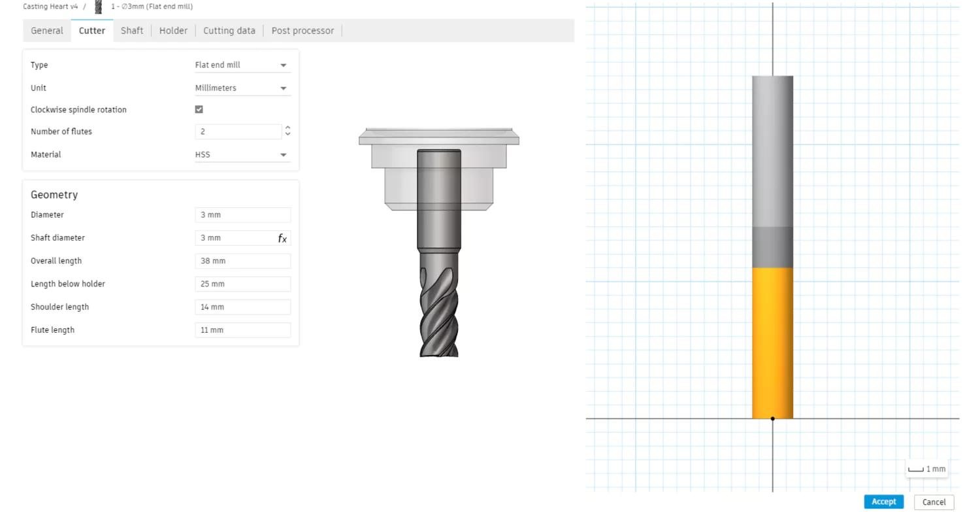Click the Number of flutes label
Screen dimensions: 980x512
pyautogui.click(x=61, y=131)
